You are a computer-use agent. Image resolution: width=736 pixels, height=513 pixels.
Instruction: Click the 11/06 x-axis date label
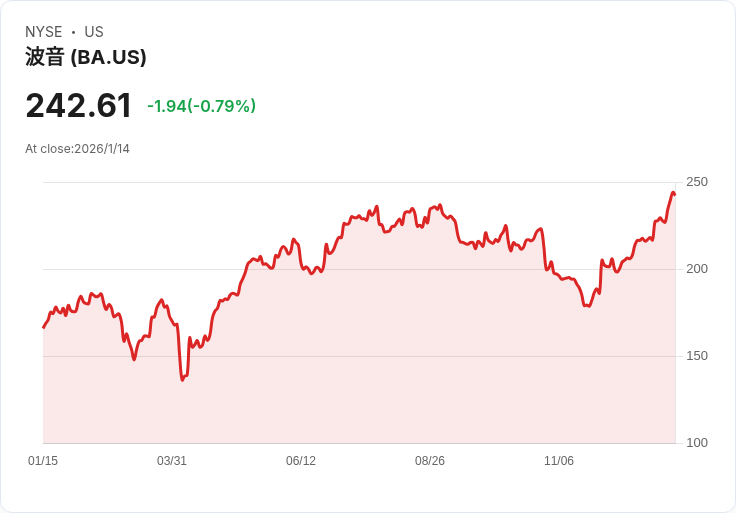coord(559,461)
